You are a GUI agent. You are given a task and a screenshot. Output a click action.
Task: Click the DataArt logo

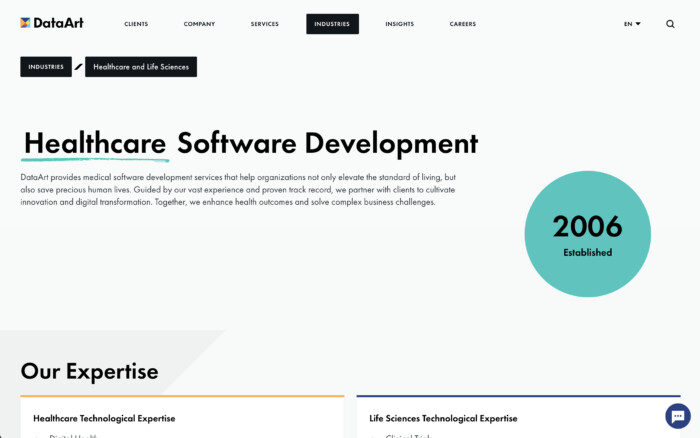point(52,23)
